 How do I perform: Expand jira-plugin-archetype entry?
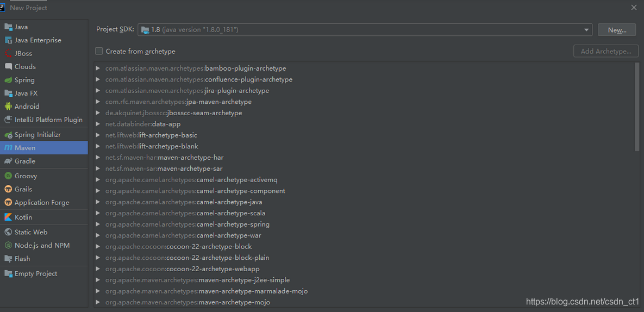pyautogui.click(x=98, y=90)
